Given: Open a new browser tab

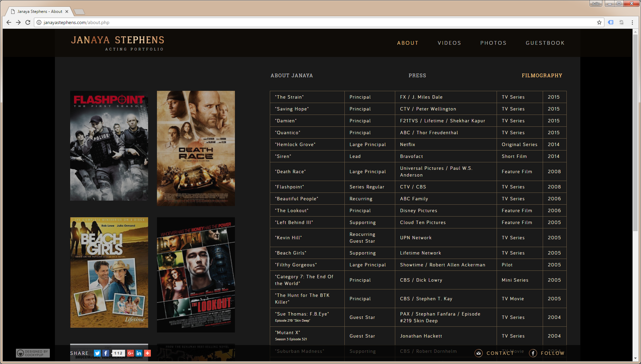Looking at the screenshot, I should [79, 12].
